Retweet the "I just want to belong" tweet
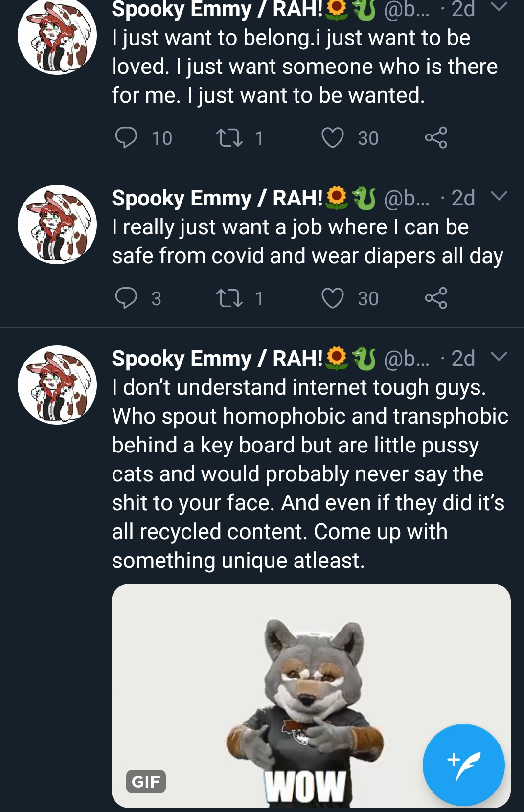Image resolution: width=524 pixels, height=812 pixels. (229, 137)
